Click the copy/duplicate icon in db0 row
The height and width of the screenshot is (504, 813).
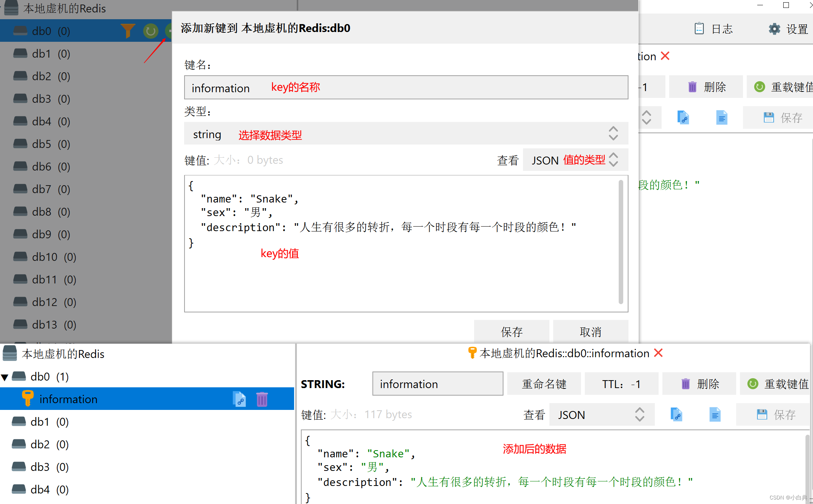point(240,399)
